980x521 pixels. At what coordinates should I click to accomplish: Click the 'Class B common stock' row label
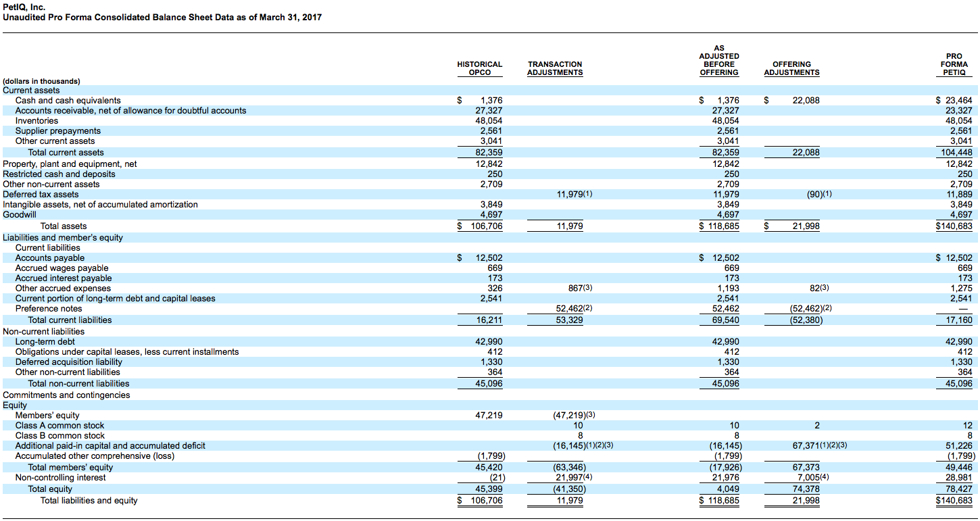tap(60, 435)
